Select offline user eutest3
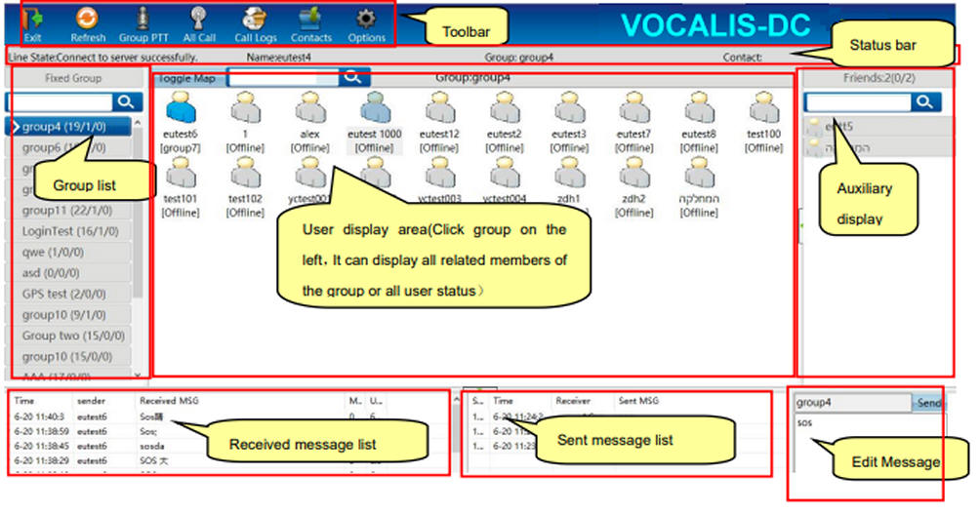Image resolution: width=980 pixels, height=515 pixels. (569, 122)
